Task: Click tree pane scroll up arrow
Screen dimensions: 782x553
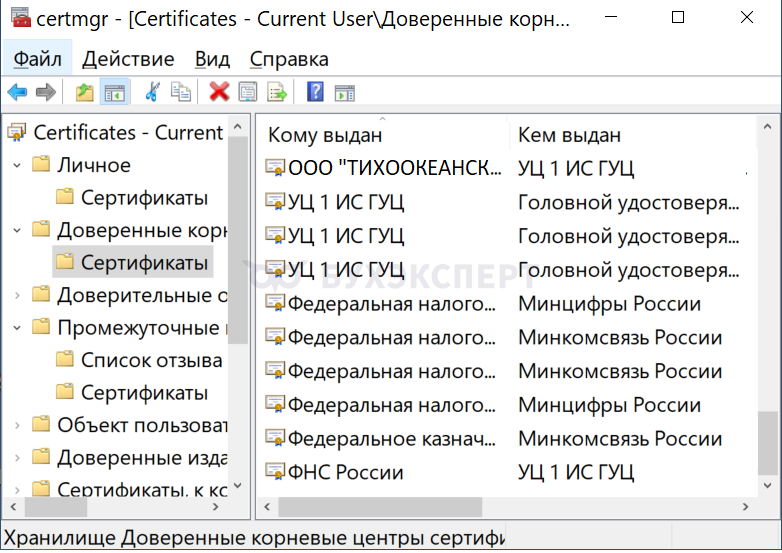Action: (x=238, y=127)
